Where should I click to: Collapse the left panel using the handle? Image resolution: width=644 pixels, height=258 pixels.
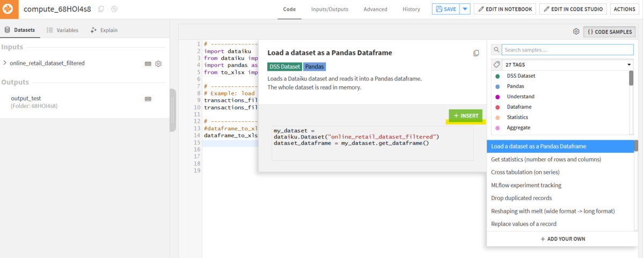(x=173, y=109)
